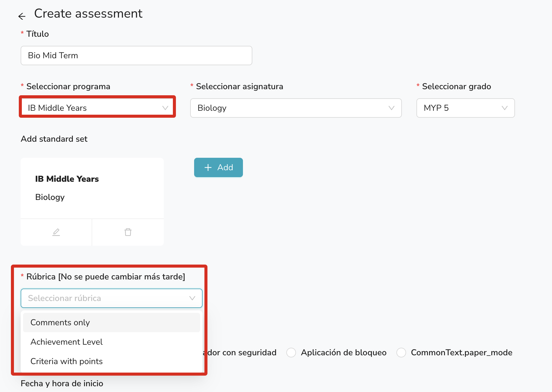Click the trash delete icon on standard set card
This screenshot has height=392, width=552.
click(x=128, y=232)
